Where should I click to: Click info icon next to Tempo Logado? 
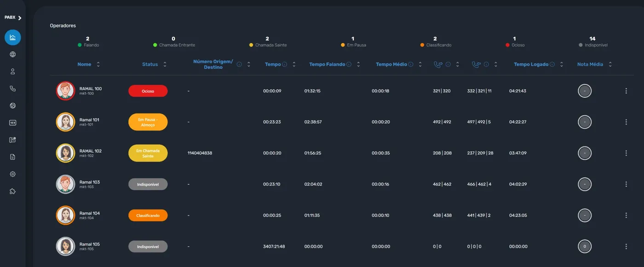pos(552,64)
